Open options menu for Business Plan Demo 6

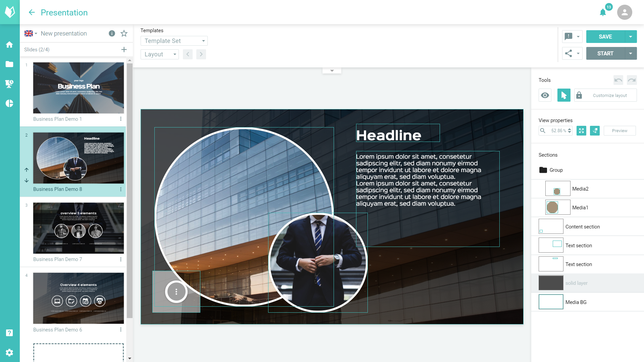coord(121,330)
